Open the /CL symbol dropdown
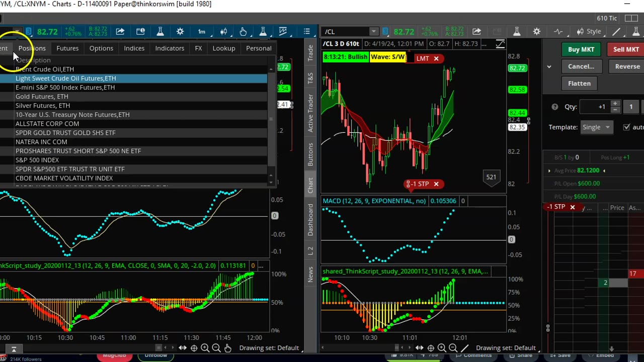Viewport: 644px width, 362px height. [373, 32]
